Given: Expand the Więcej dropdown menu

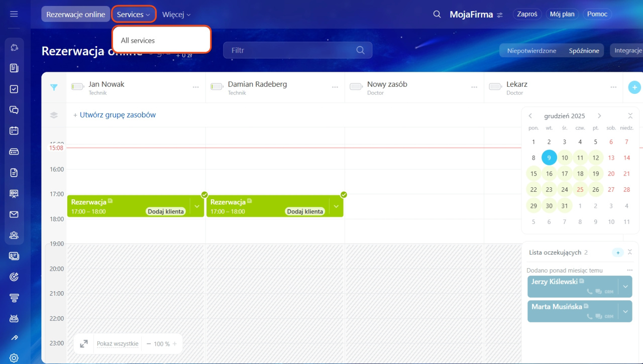Looking at the screenshot, I should [176, 15].
